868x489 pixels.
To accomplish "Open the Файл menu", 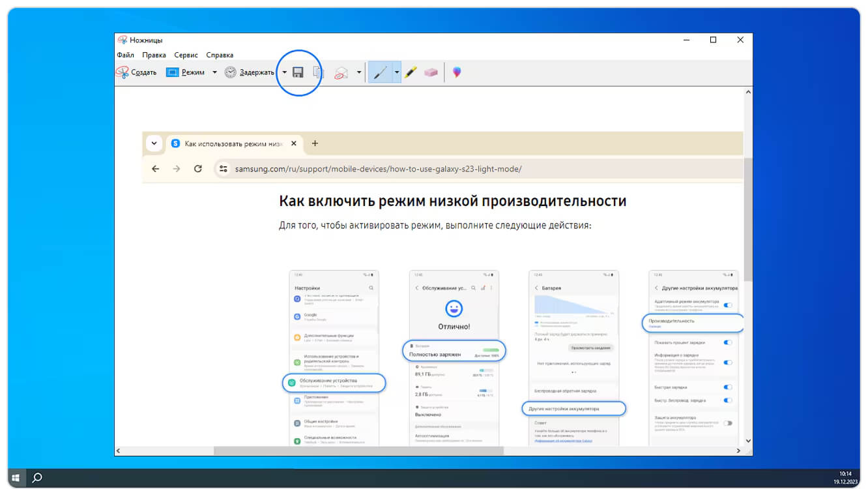I will pos(125,55).
